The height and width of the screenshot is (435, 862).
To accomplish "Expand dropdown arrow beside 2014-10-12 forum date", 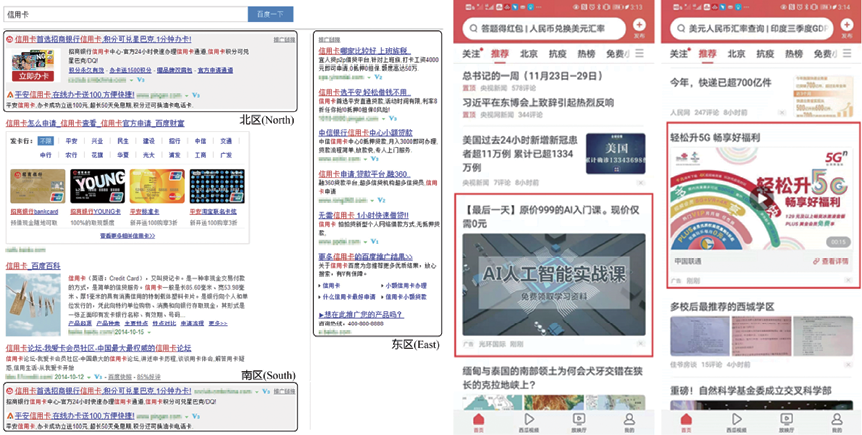I will point(87,377).
